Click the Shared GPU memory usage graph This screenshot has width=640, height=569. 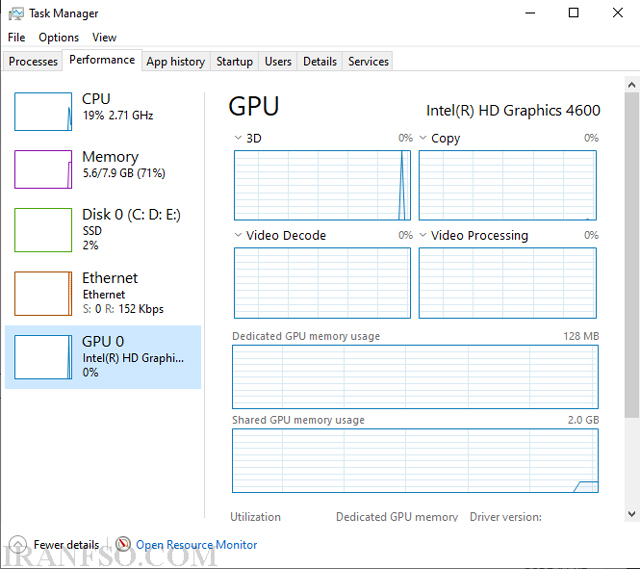click(x=416, y=461)
